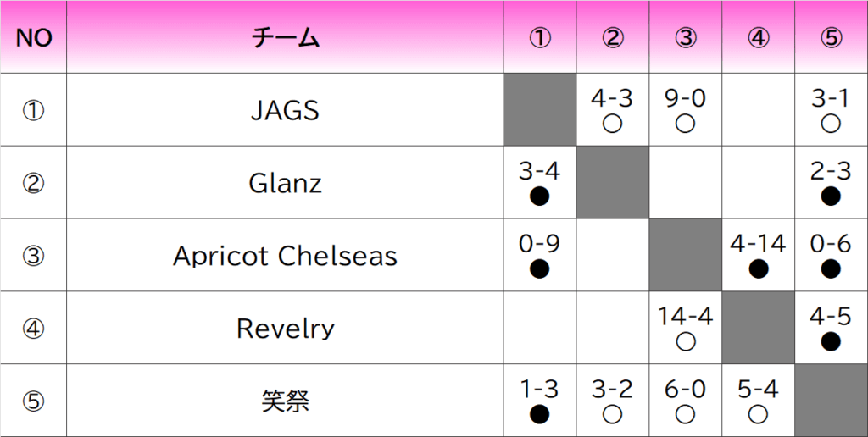The width and height of the screenshot is (868, 437).
Task: Click the チーム column header
Action: (285, 38)
